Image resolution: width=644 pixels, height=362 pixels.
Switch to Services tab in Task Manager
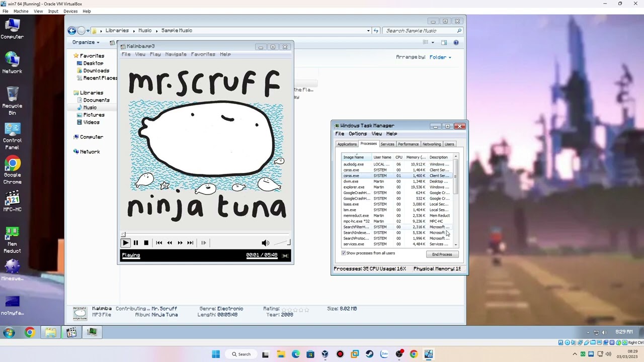pos(387,144)
